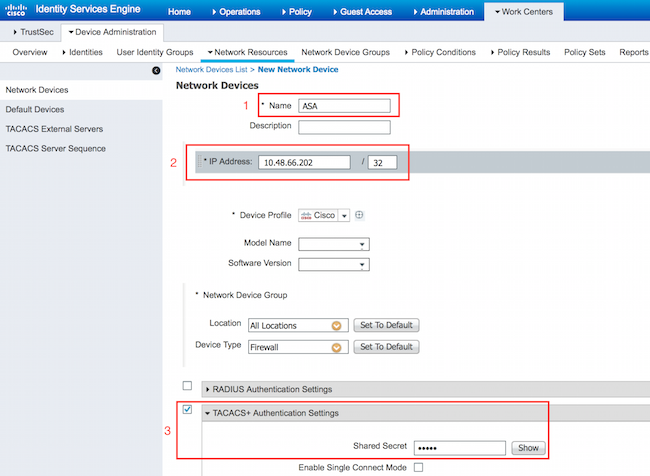
Task: Open the Reports tab
Action: (633, 52)
